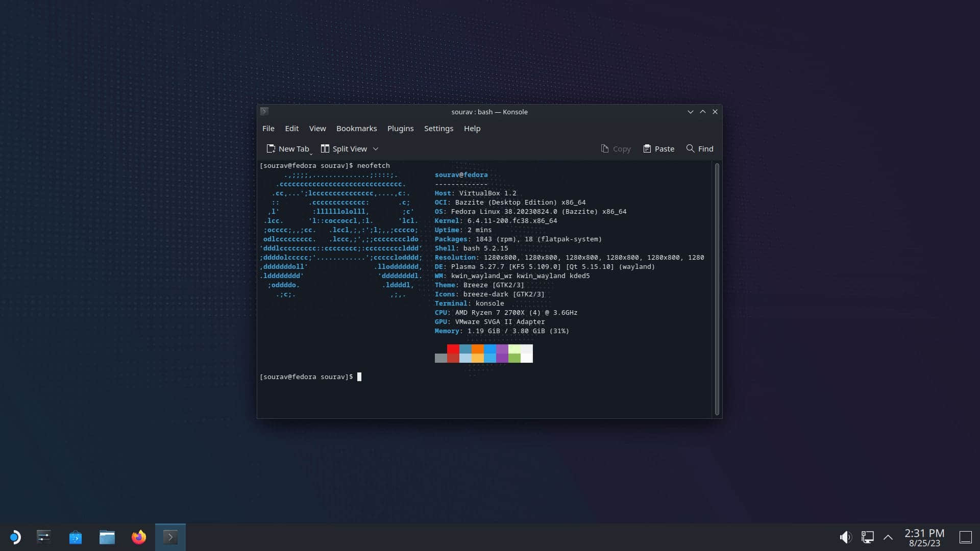Click the 'Icons: breeze-dark' line
The width and height of the screenshot is (980, 551).
[489, 294]
